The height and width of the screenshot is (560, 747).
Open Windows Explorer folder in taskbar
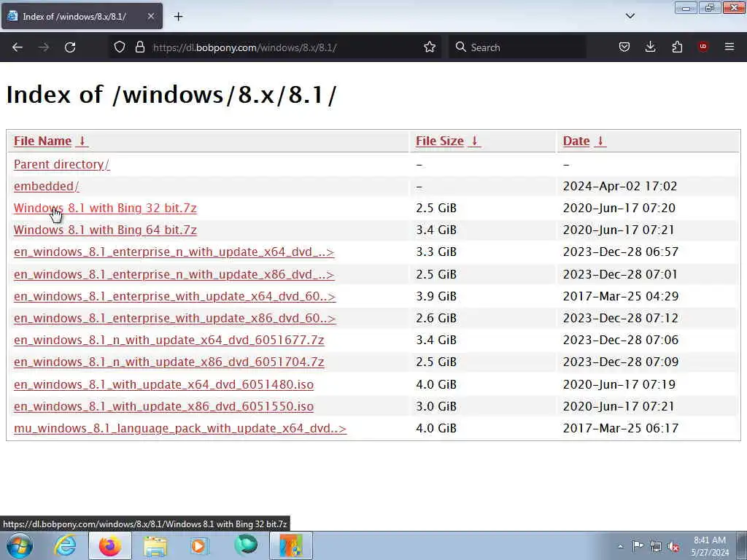coord(156,546)
